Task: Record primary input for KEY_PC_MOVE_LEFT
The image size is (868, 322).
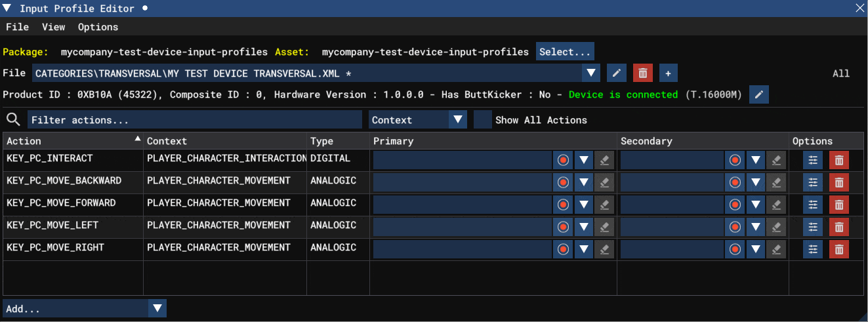Action: click(x=563, y=227)
